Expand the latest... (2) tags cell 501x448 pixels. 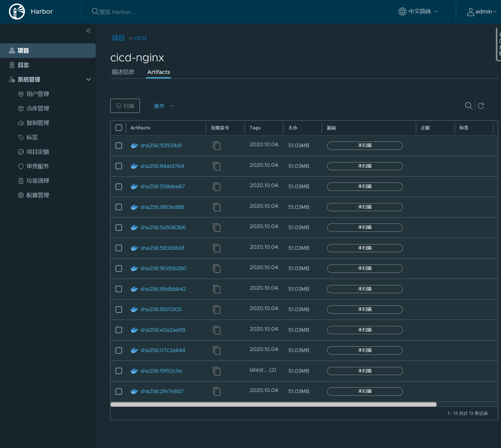pyautogui.click(x=263, y=370)
